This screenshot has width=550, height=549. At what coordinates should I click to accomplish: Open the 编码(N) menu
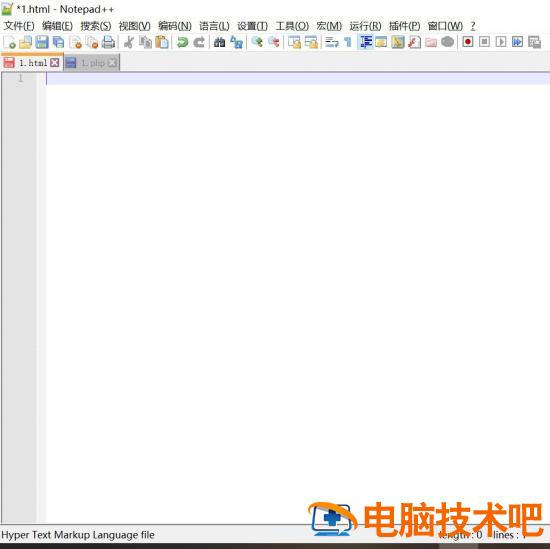pyautogui.click(x=175, y=26)
